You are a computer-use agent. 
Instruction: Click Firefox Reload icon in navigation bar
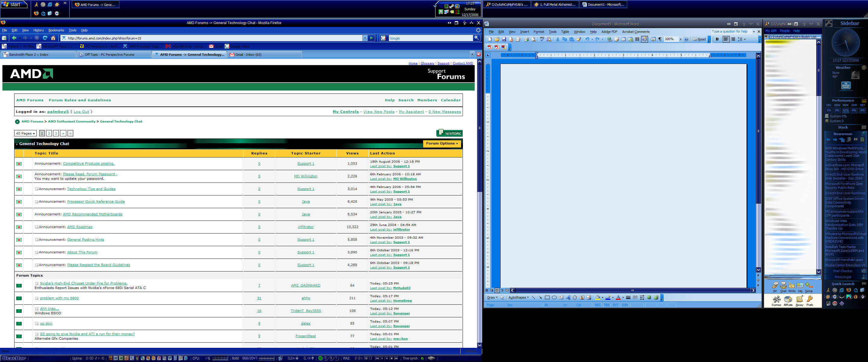pos(45,38)
